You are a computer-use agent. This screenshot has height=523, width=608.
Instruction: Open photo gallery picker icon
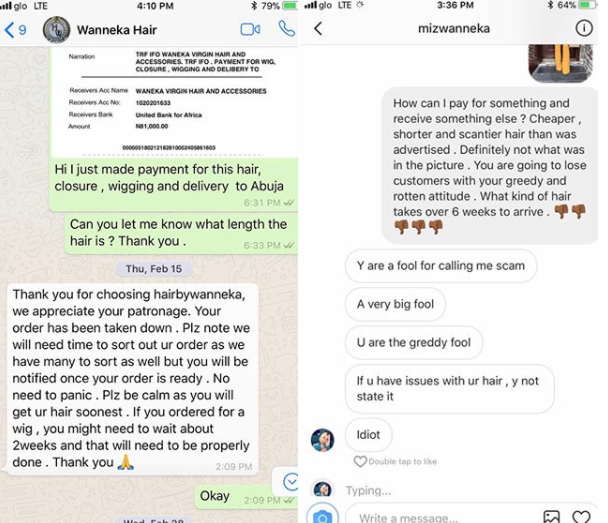pos(551,517)
